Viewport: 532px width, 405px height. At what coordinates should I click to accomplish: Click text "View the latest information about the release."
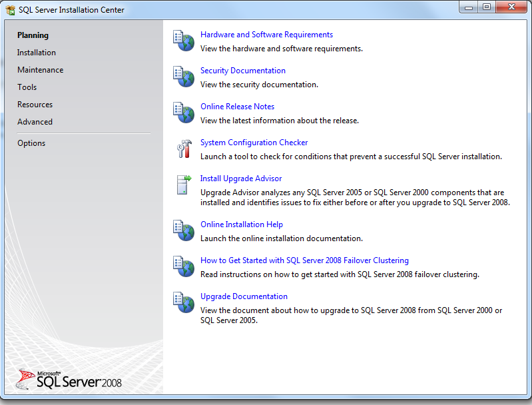point(280,121)
